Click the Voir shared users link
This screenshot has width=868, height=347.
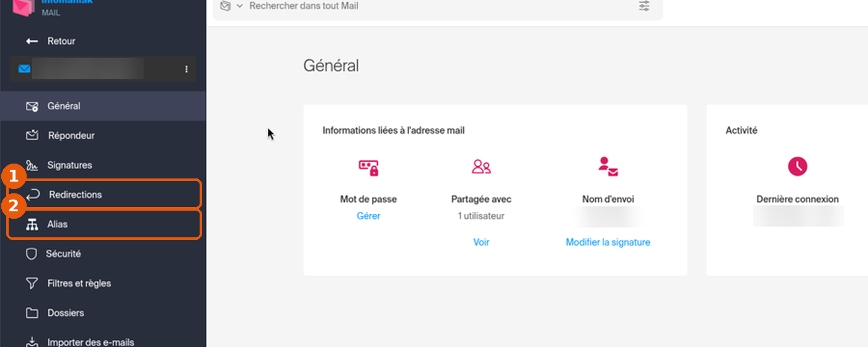point(481,242)
